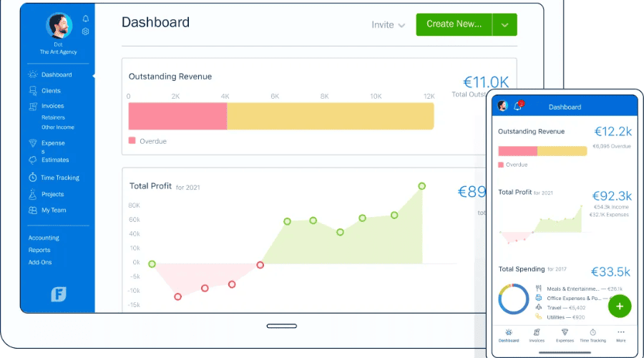Screen dimensions: 644x358
Task: Open notifications bell in desktop sidebar
Action: pos(86,19)
